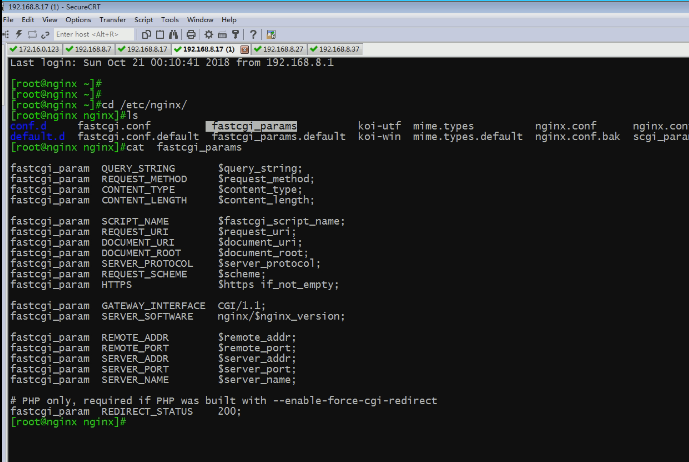Open the Window menu
The width and height of the screenshot is (689, 462).
[x=200, y=20]
